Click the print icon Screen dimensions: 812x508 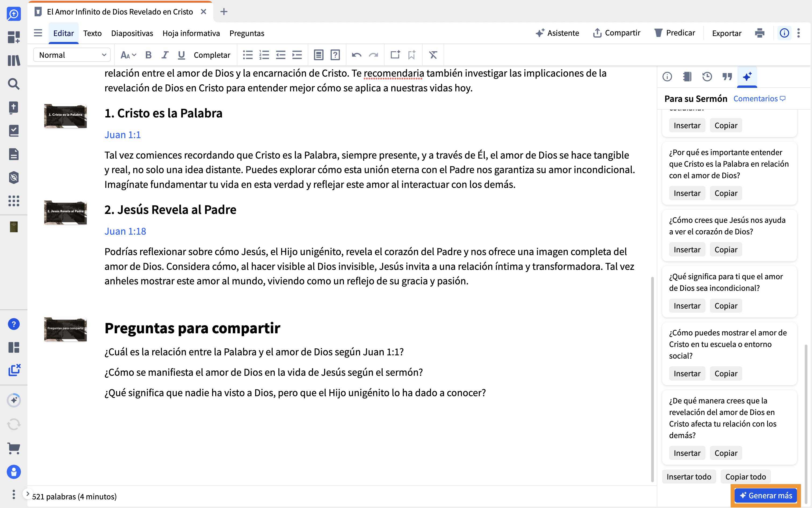click(x=760, y=33)
